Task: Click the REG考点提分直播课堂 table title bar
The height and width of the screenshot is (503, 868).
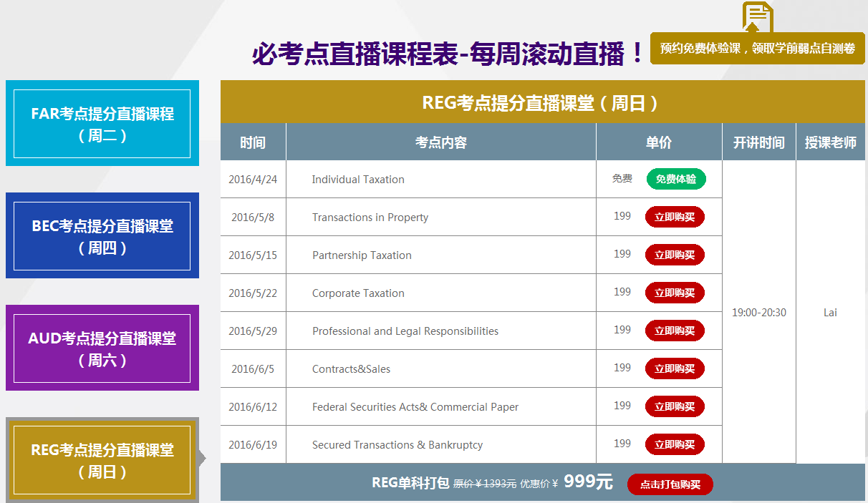Action: [x=542, y=103]
